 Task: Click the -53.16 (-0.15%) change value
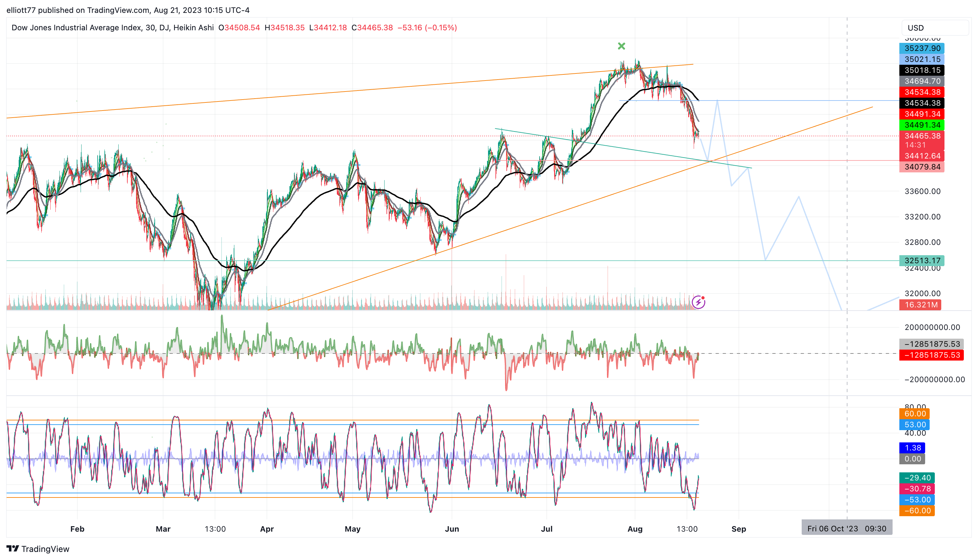point(427,28)
